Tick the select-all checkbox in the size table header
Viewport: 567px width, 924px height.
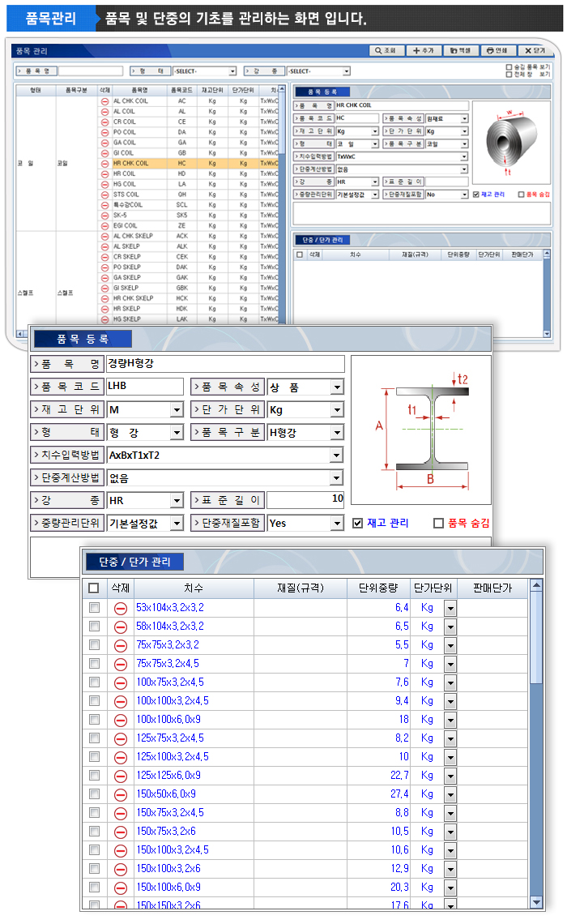tap(94, 588)
